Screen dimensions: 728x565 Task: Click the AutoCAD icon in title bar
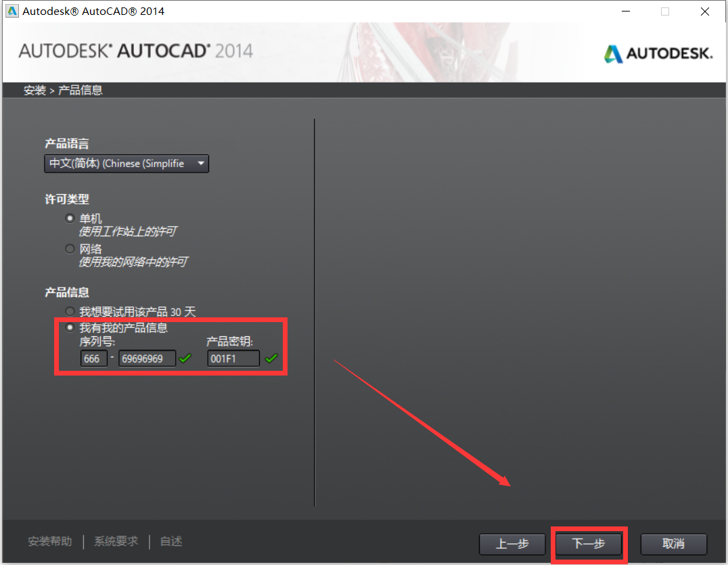(x=12, y=11)
